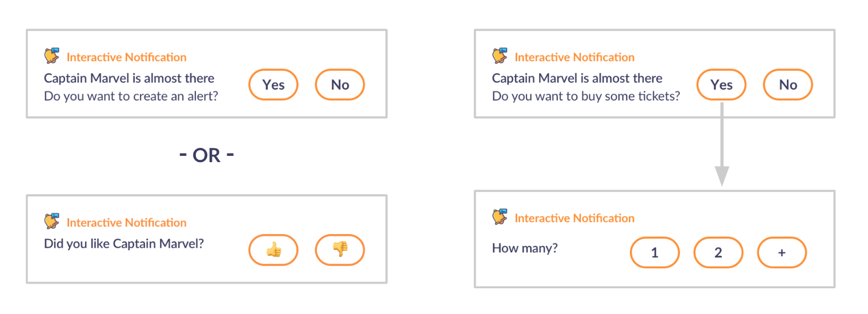868x314 pixels.
Task: Click the bell icon in the How many notification
Action: pos(500,217)
